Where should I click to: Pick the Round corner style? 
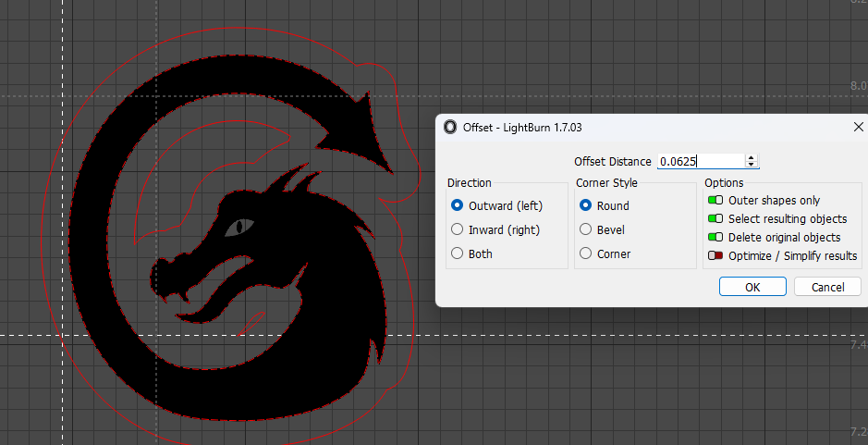[585, 205]
